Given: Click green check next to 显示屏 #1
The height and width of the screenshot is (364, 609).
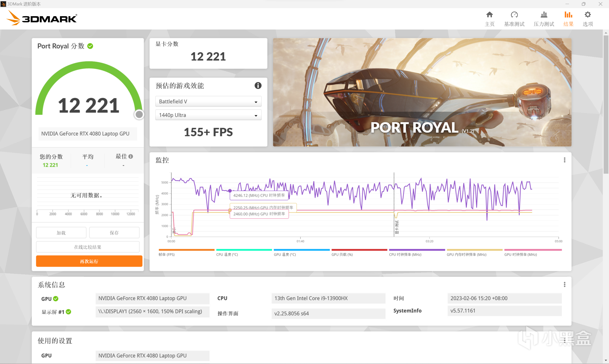Looking at the screenshot, I should point(69,311).
